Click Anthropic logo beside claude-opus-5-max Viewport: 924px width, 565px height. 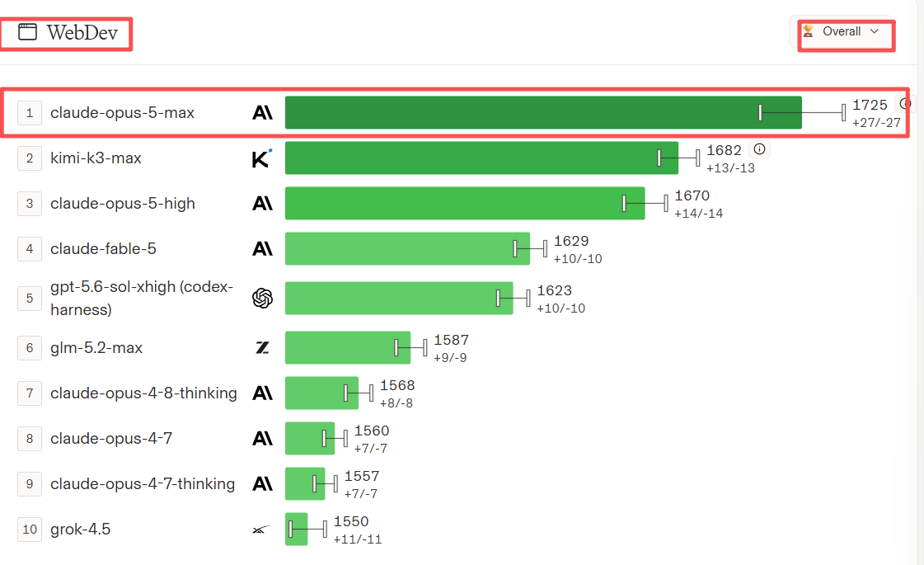click(x=262, y=112)
